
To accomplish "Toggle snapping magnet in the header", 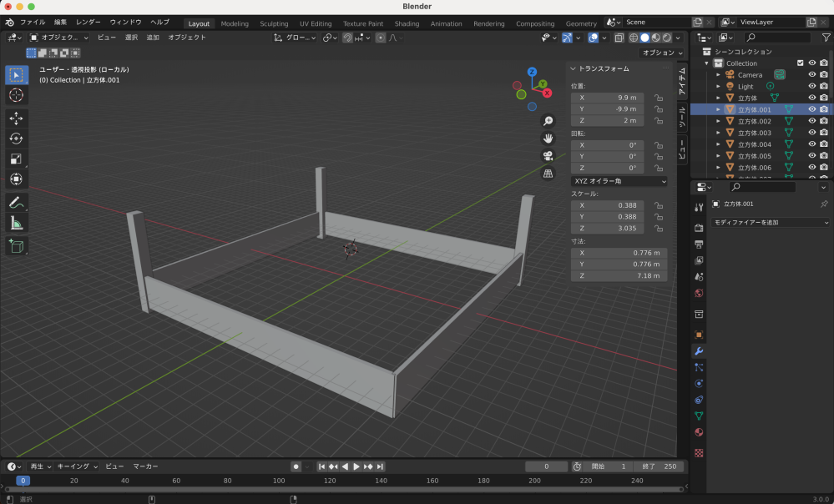I will tap(347, 38).
